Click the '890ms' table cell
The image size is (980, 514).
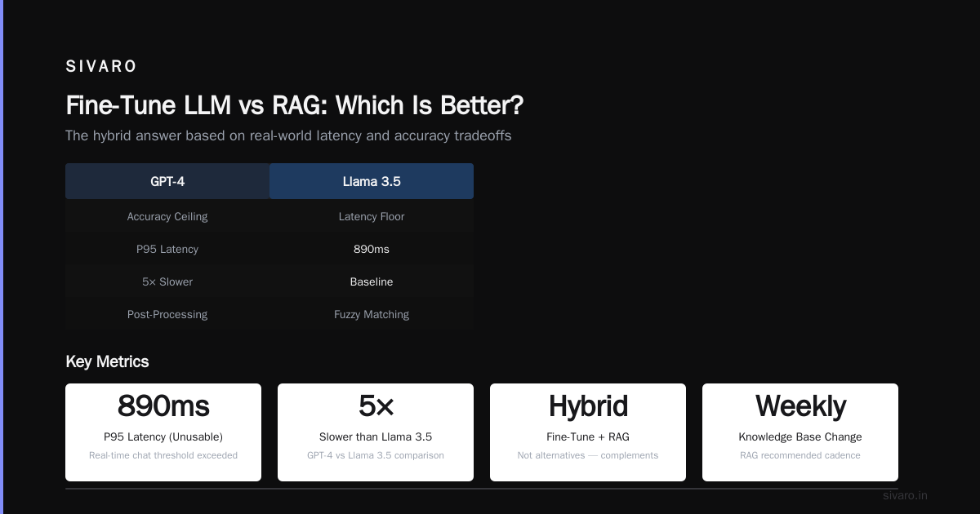pos(372,249)
